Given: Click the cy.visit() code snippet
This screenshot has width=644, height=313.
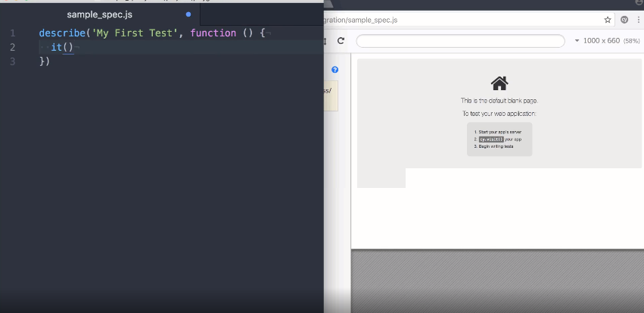Looking at the screenshot, I should [x=490, y=139].
